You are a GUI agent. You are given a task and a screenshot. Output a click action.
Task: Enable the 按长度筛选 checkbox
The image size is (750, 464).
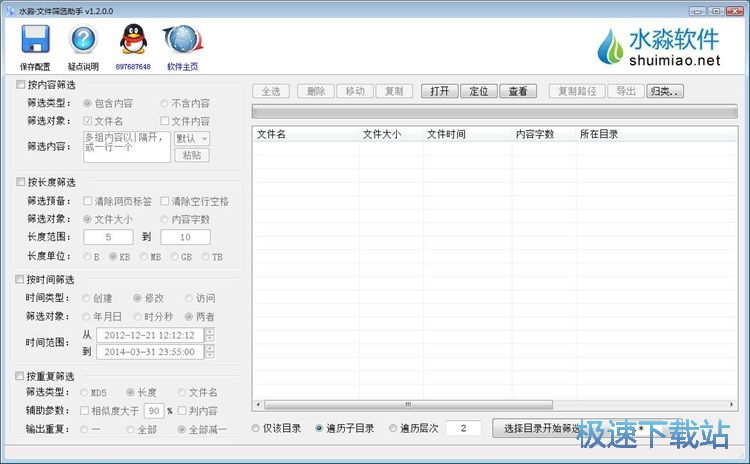(x=21, y=182)
